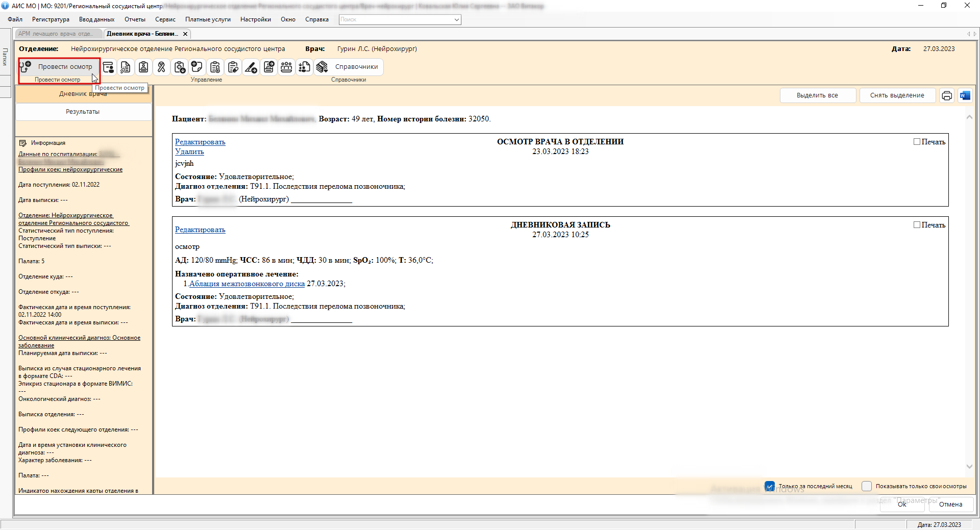Click the awareness ribbon toolbar icon

tap(161, 67)
